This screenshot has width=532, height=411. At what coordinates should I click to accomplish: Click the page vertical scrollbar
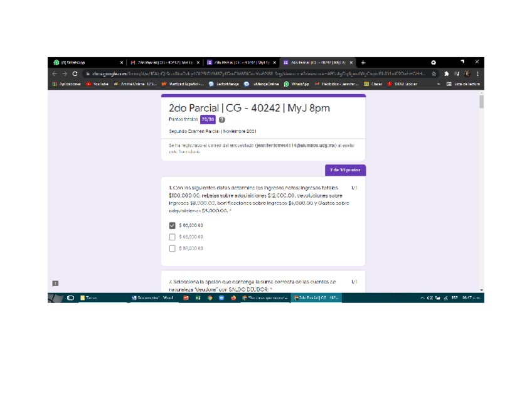coord(481,188)
